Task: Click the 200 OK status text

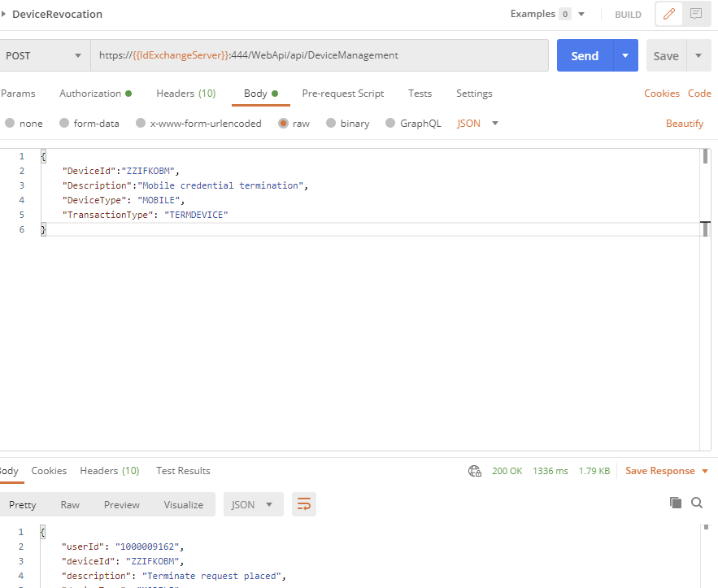Action: pos(507,471)
